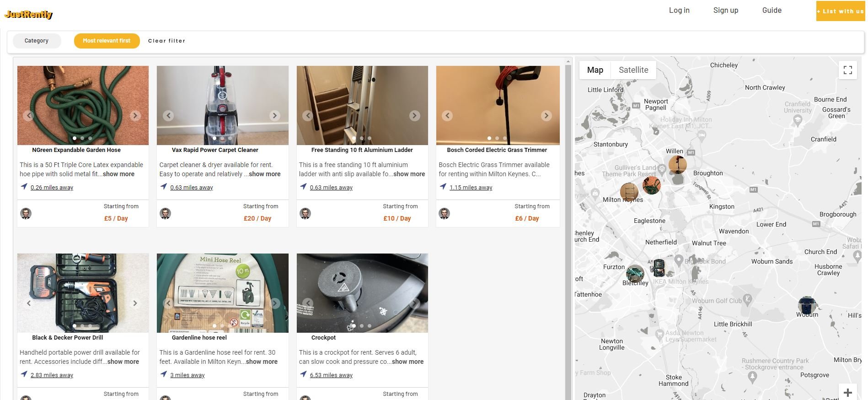Switch the map to Satellite view
The width and height of the screenshot is (868, 400).
coord(633,70)
